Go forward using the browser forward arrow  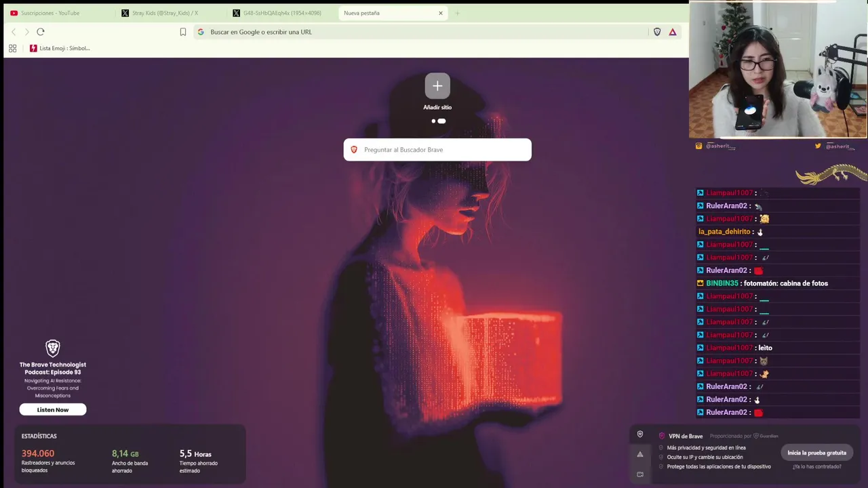tap(26, 32)
